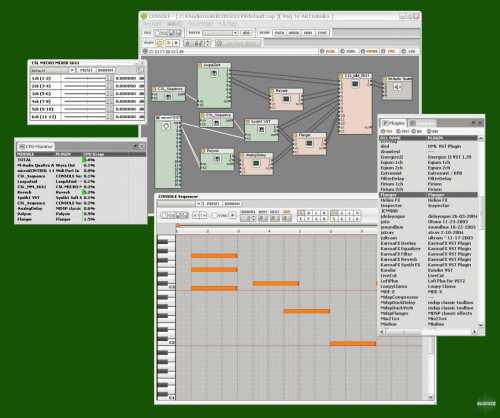Select the CPU Monitor tab

(36, 146)
